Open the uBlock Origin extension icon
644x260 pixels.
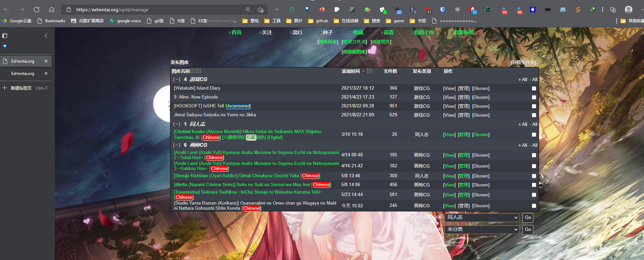458,10
